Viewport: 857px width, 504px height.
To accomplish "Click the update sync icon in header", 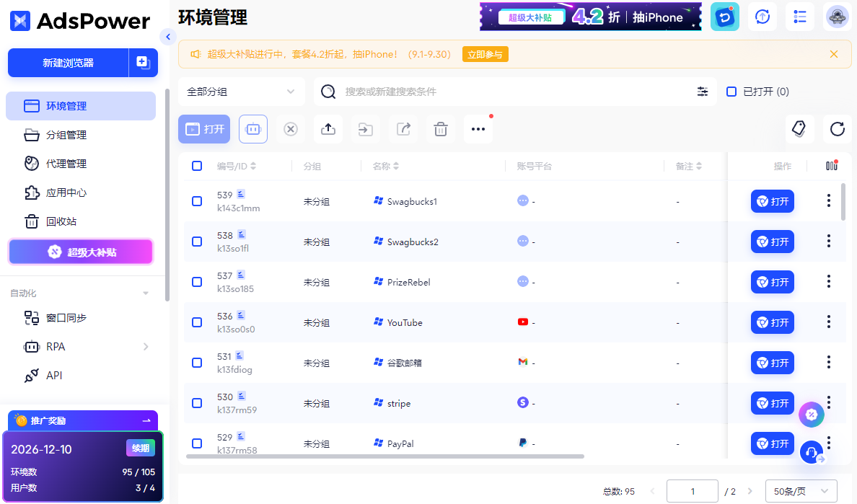I will (x=762, y=17).
